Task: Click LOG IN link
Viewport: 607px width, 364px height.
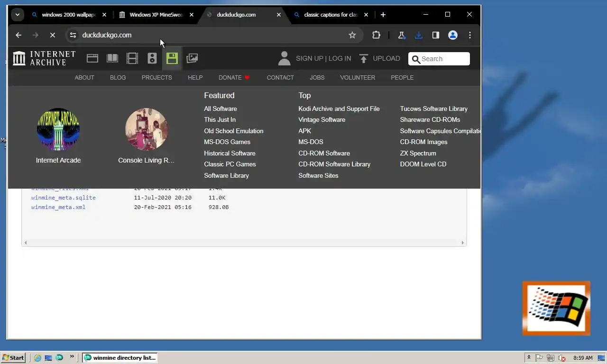Action: click(340, 58)
